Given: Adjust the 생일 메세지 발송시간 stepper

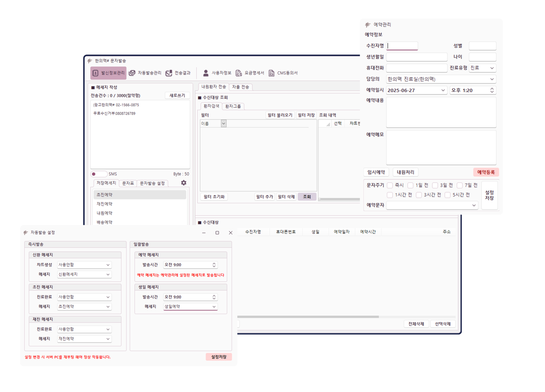Looking at the screenshot, I should (214, 297).
